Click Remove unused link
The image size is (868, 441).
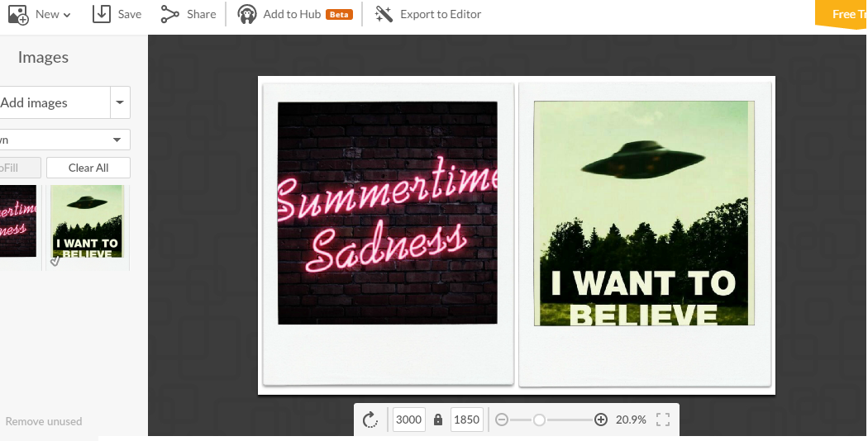tap(44, 421)
